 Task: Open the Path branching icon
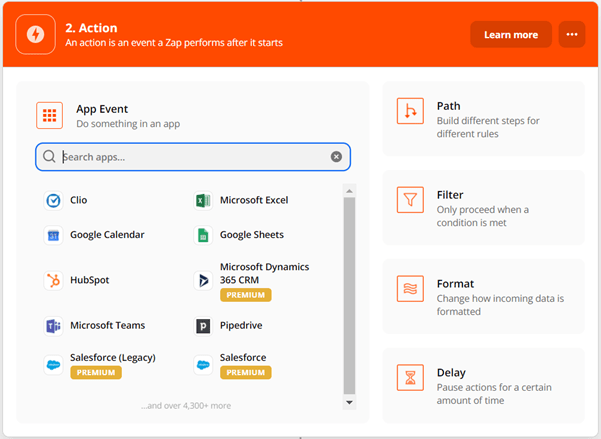click(x=410, y=111)
